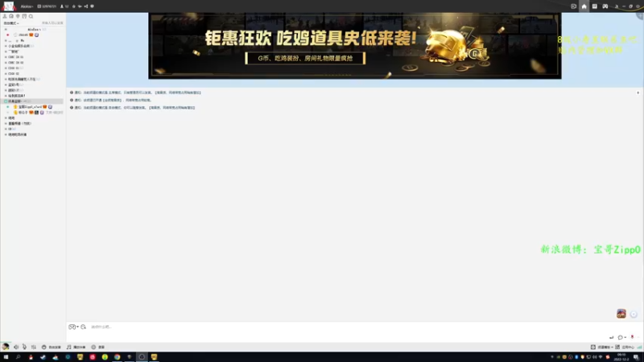Image resolution: width=644 pixels, height=362 pixels.
Task: Click the recording button in bottom bar
Action: pos(98,348)
